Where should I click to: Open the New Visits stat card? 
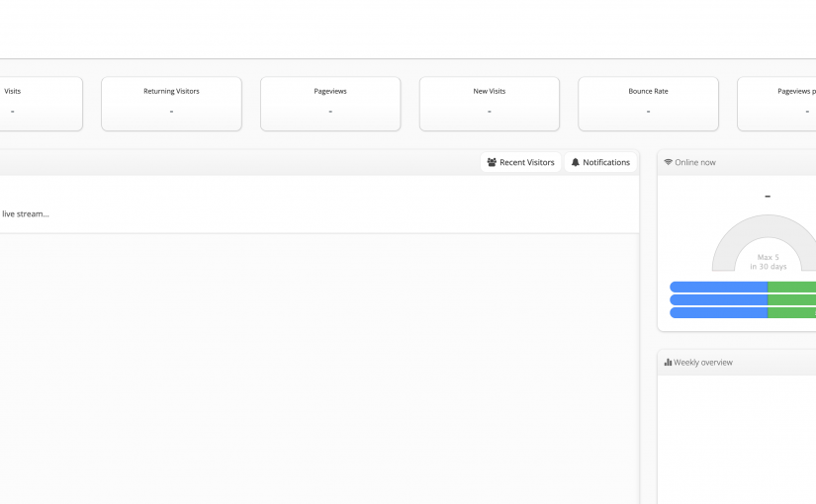click(490, 104)
